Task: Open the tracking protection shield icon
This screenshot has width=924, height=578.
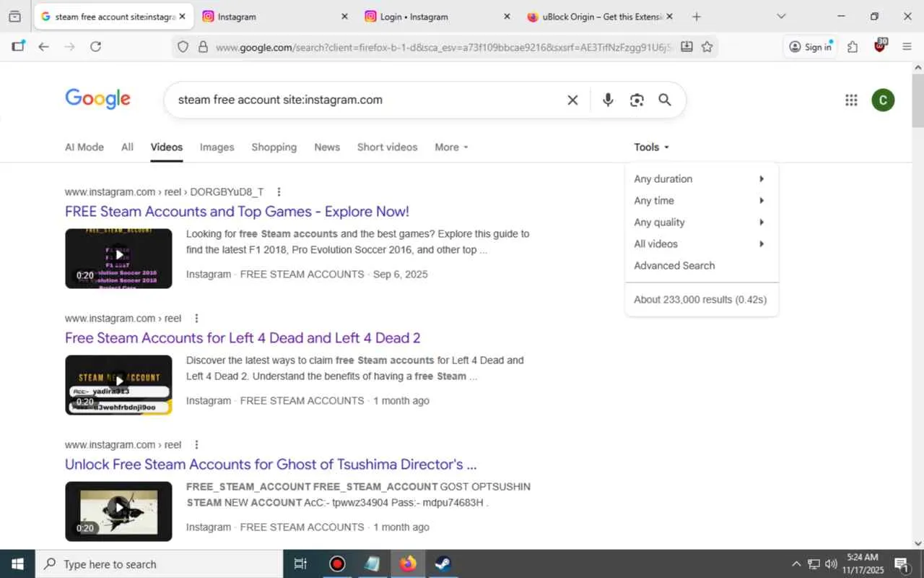Action: tap(183, 47)
